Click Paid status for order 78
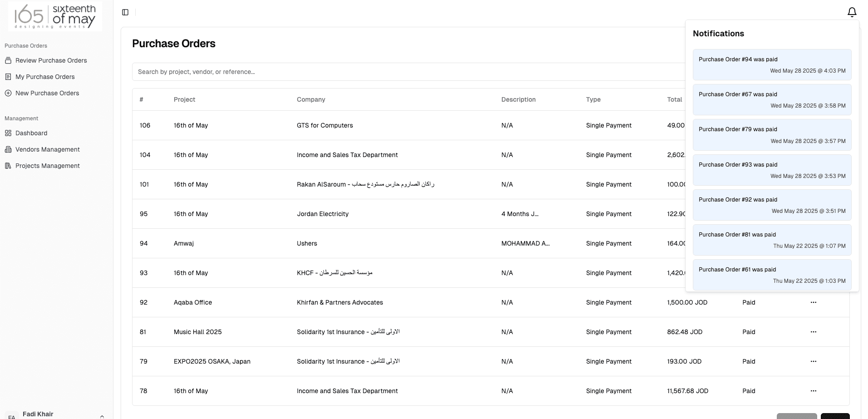This screenshot has width=868, height=419. [749, 391]
